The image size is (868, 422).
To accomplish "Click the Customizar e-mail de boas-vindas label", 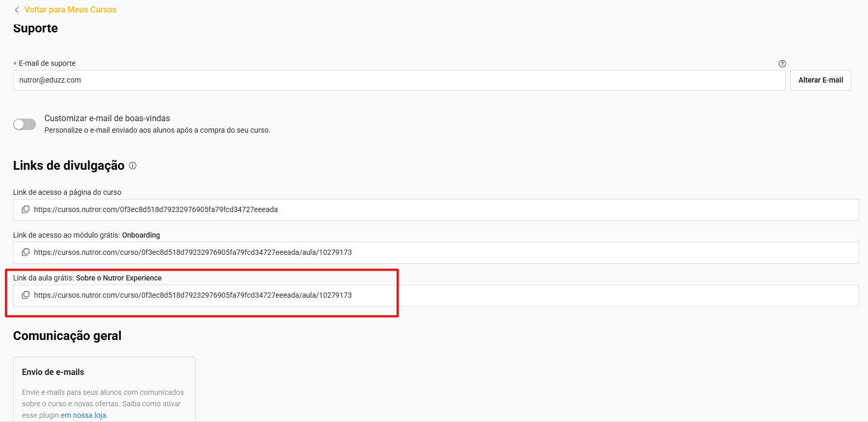I will coord(107,119).
